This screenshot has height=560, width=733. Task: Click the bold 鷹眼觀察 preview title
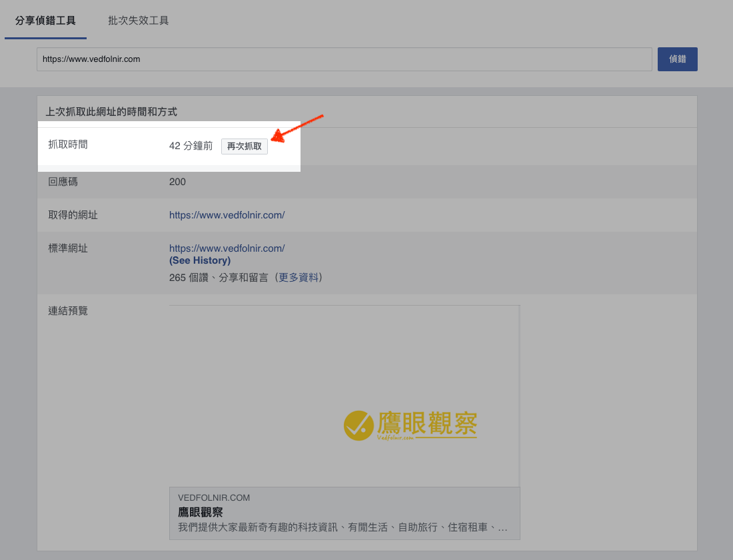coord(201,512)
